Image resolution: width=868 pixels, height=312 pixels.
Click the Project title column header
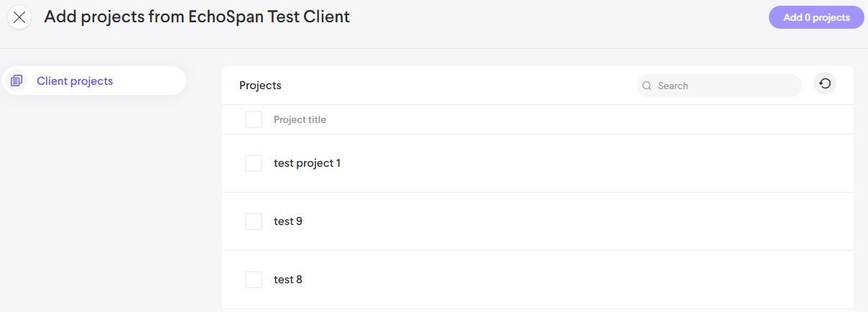pyautogui.click(x=300, y=120)
